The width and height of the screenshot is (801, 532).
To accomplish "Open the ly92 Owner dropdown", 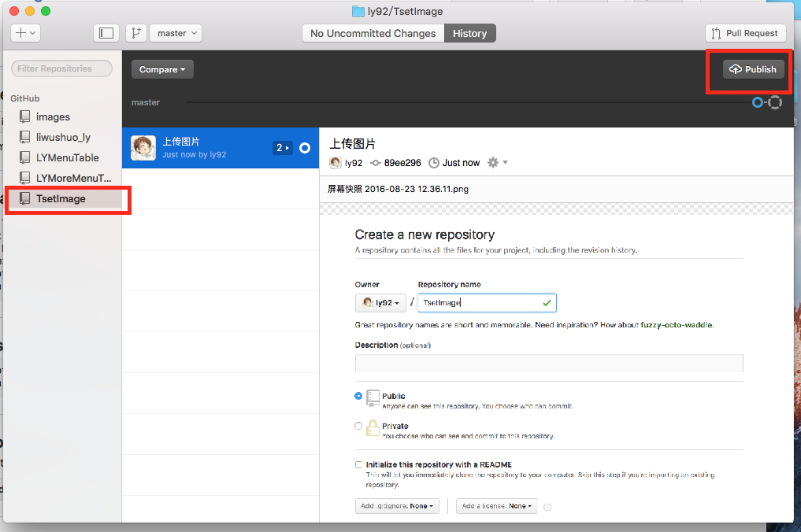I will (380, 303).
